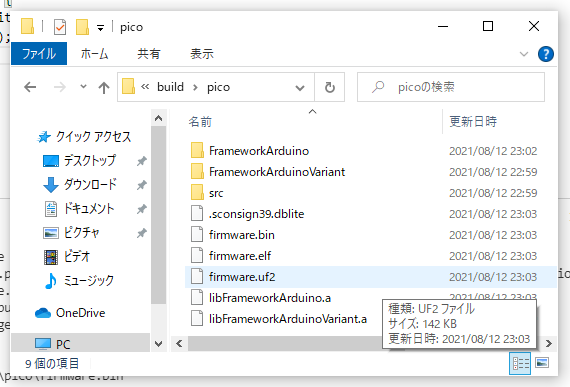Click navigation pane scroll down arrow
This screenshot has width=570, height=387.
pyautogui.click(x=158, y=344)
